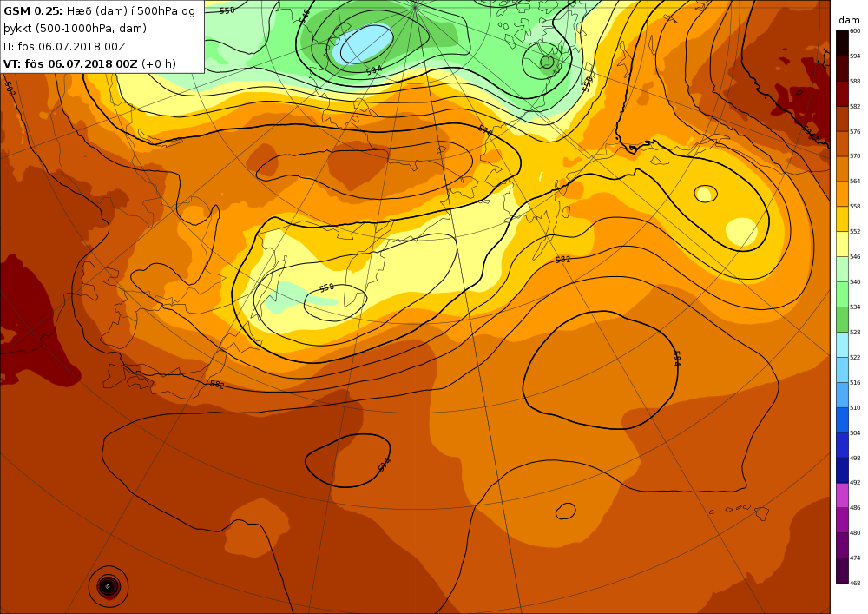The image size is (868, 614).
Task: Click the light-blue cold pool near the pole
Action: [363, 43]
